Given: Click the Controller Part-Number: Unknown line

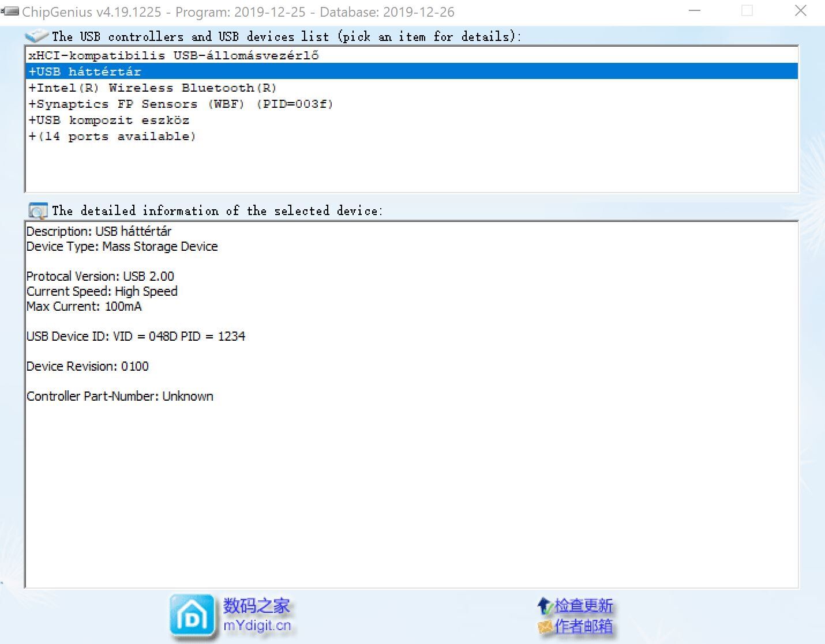Looking at the screenshot, I should click(120, 396).
